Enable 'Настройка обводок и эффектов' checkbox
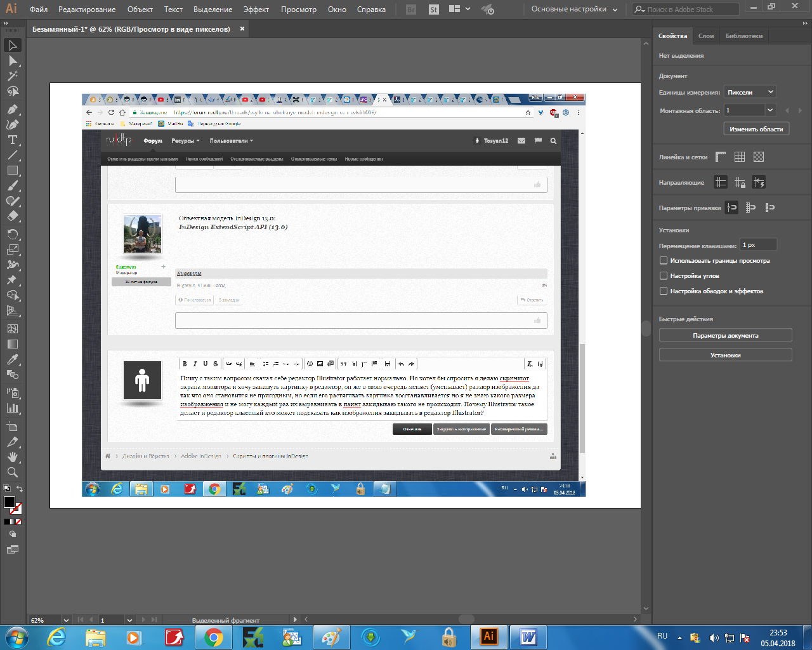Viewport: 812px width, 650px height. click(664, 291)
